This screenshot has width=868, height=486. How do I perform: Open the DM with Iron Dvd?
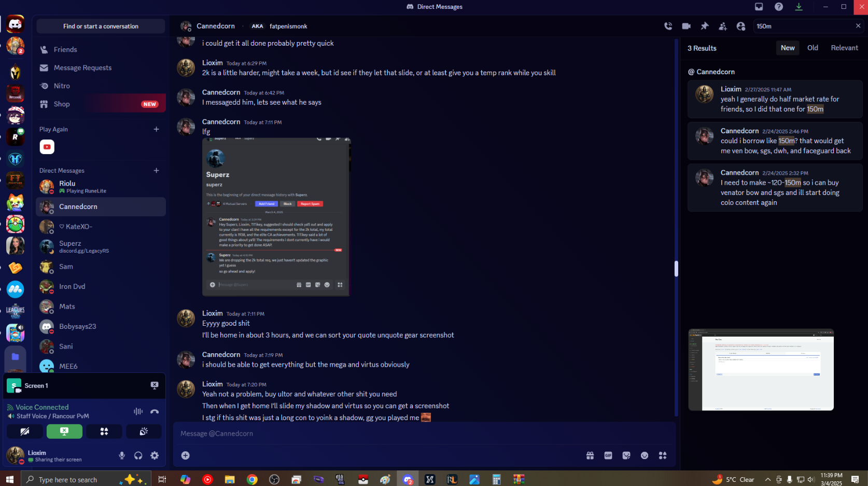(x=101, y=286)
